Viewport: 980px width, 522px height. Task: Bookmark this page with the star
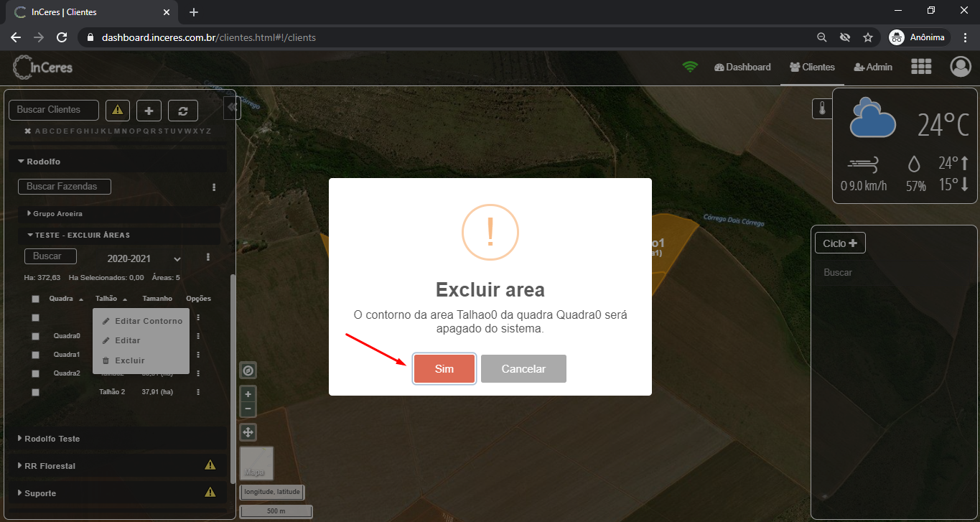868,37
